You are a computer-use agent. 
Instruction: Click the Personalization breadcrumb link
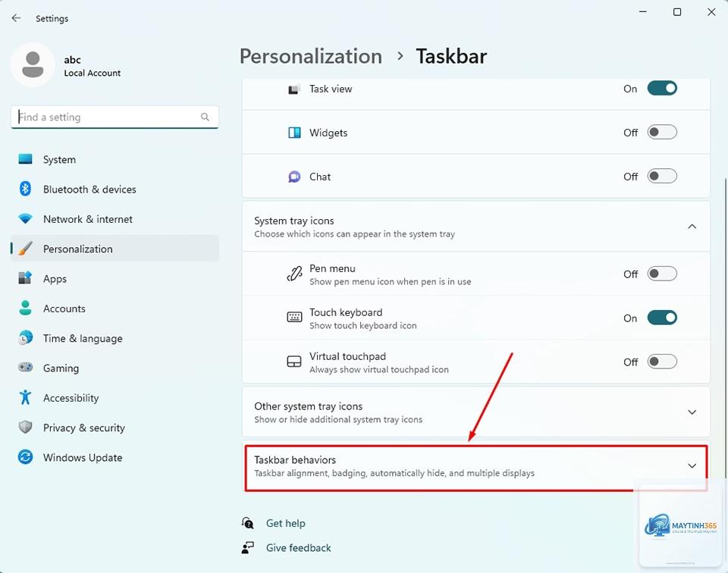point(311,57)
